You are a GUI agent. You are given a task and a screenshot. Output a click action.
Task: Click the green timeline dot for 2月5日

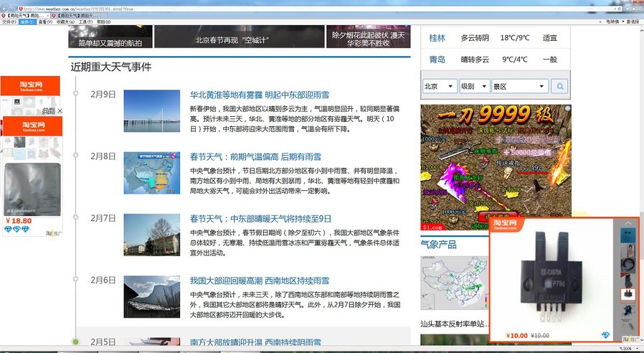[x=75, y=342]
